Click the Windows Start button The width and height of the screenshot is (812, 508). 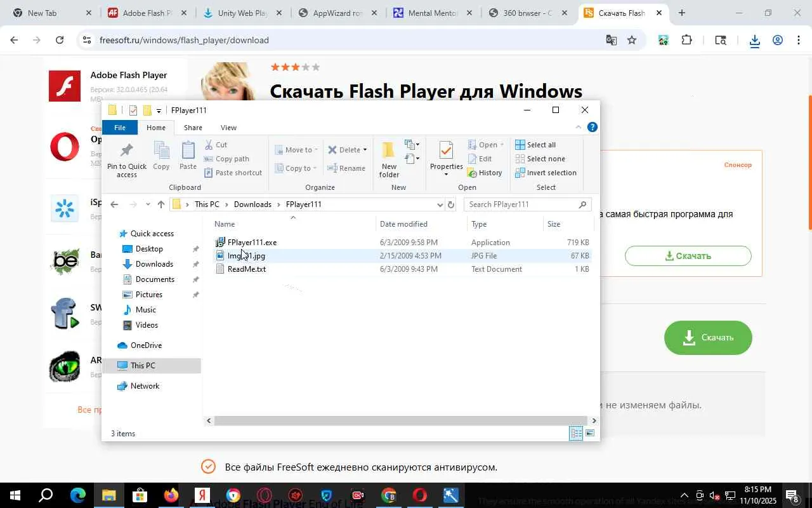pyautogui.click(x=15, y=495)
